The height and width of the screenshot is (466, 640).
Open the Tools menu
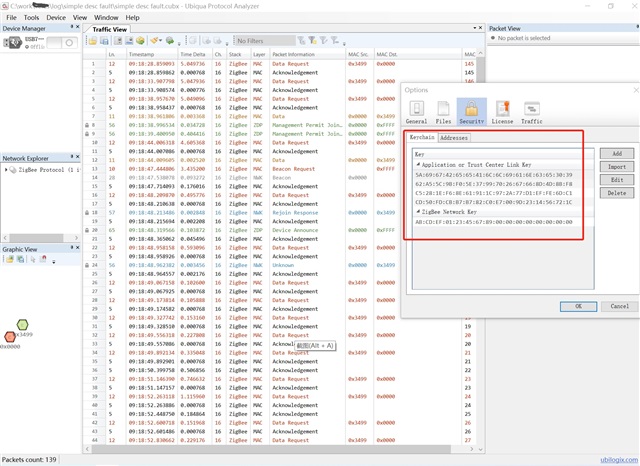31,17
